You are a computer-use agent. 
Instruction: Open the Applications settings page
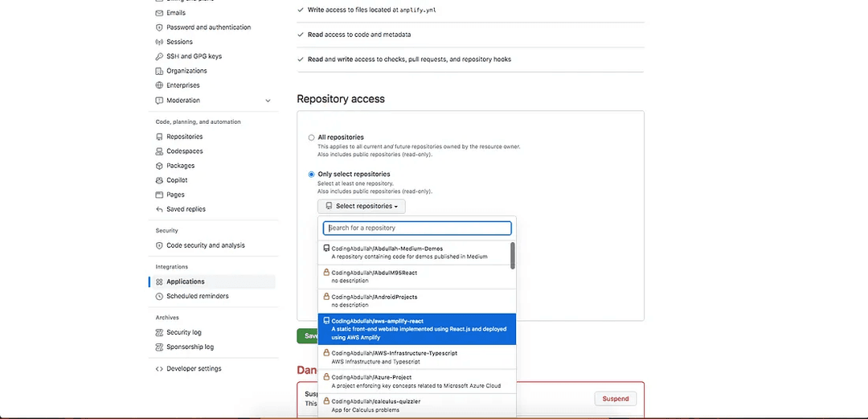tap(186, 281)
